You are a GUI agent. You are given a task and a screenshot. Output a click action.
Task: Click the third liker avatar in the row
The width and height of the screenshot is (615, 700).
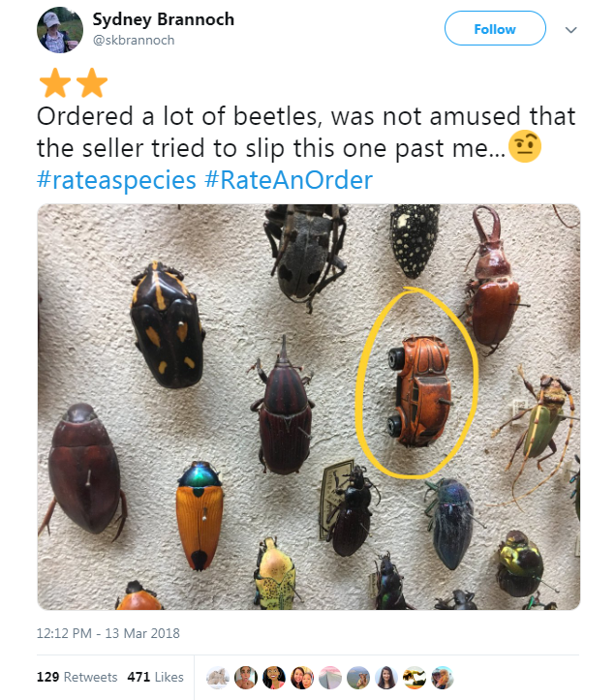(x=274, y=677)
